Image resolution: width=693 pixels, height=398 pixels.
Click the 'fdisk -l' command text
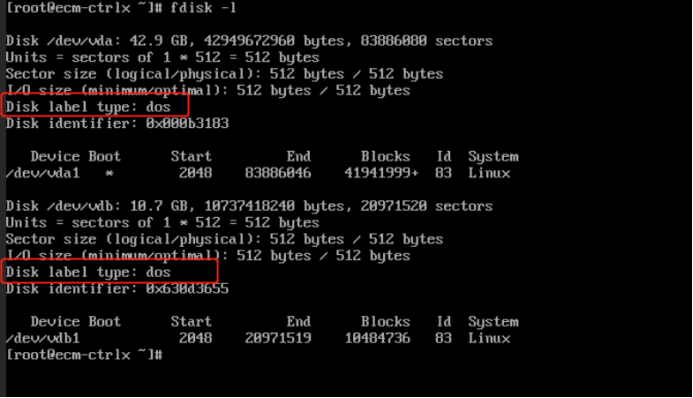point(203,8)
